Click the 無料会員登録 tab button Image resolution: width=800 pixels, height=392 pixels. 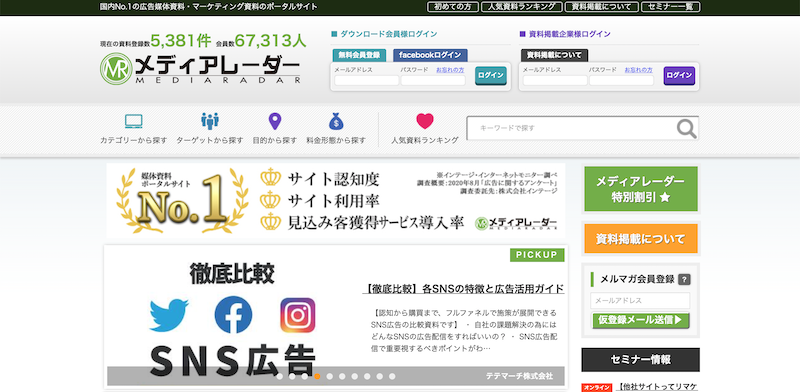(x=359, y=55)
